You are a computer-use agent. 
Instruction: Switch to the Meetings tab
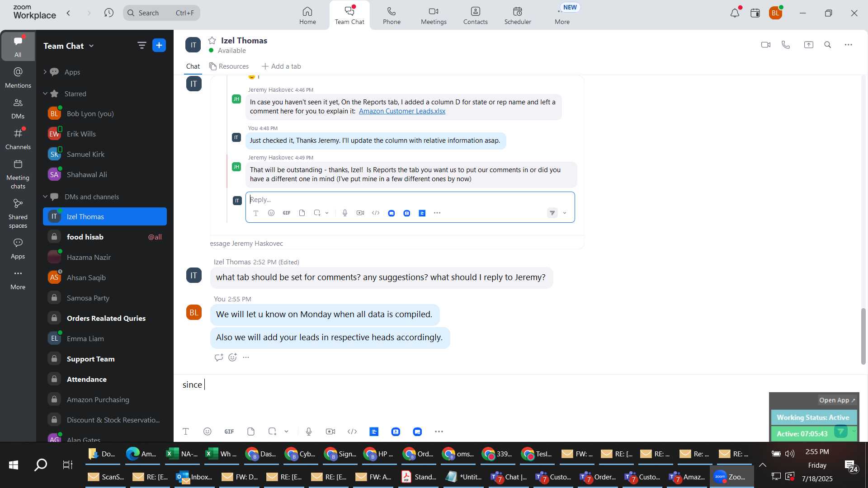[434, 15]
